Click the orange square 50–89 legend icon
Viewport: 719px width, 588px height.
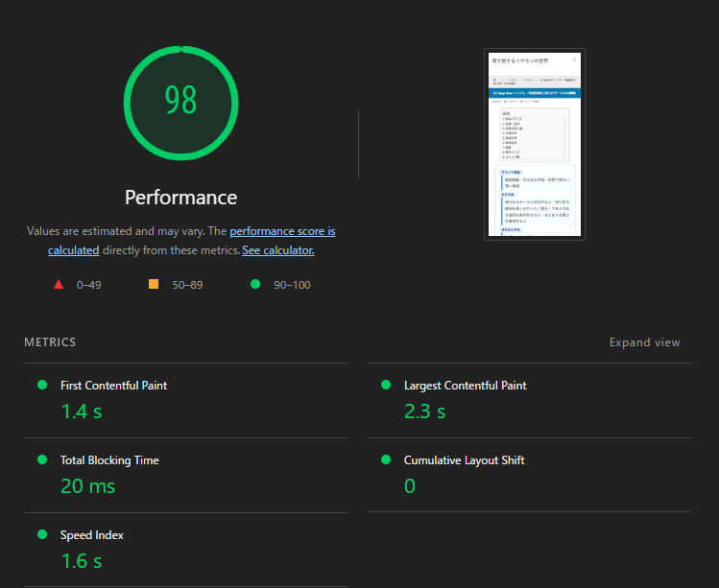(x=154, y=284)
